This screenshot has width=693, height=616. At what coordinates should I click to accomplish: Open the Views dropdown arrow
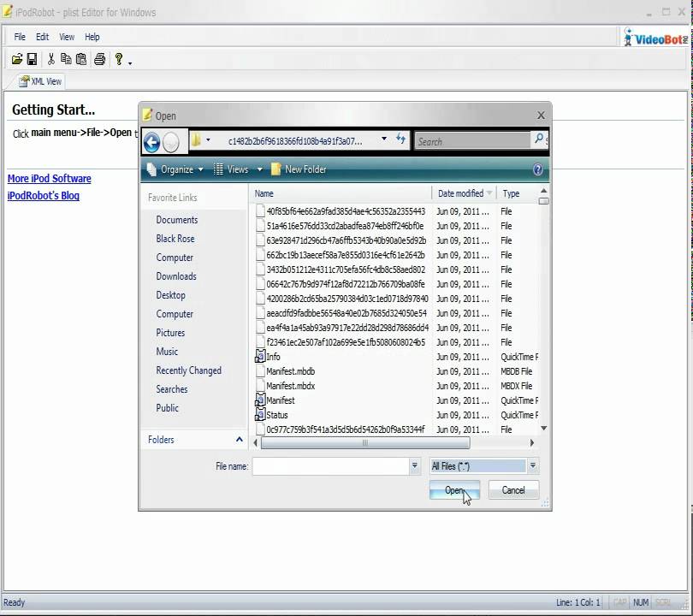(260, 169)
